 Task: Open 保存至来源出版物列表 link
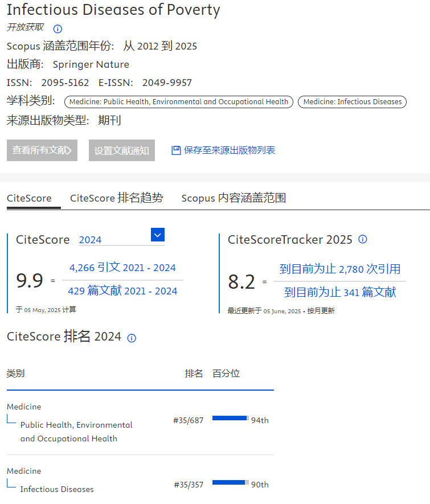229,150
